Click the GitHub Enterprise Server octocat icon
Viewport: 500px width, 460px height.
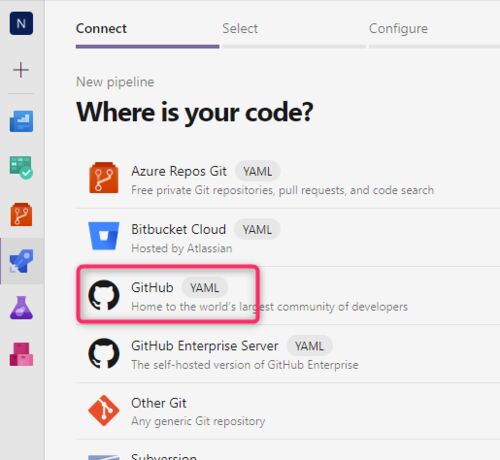pos(104,353)
